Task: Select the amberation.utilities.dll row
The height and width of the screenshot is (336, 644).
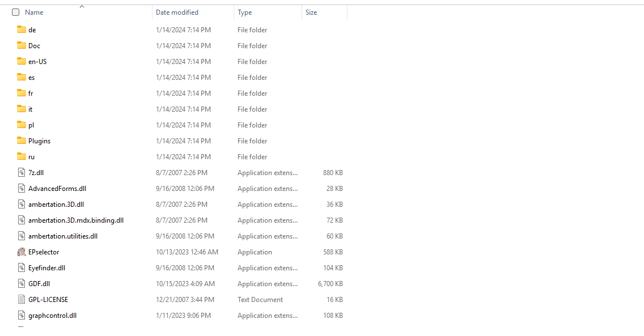Action: coord(62,236)
